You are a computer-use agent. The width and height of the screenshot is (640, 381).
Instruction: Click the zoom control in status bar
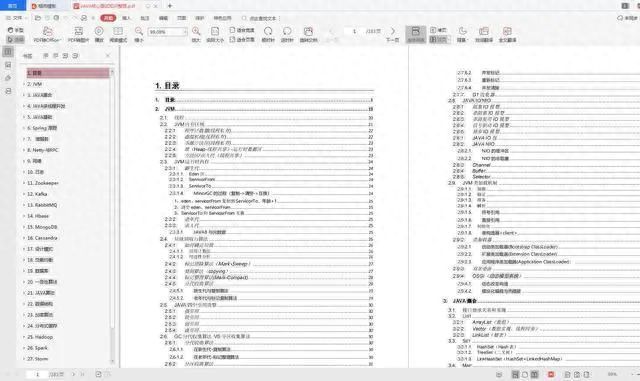[612, 374]
